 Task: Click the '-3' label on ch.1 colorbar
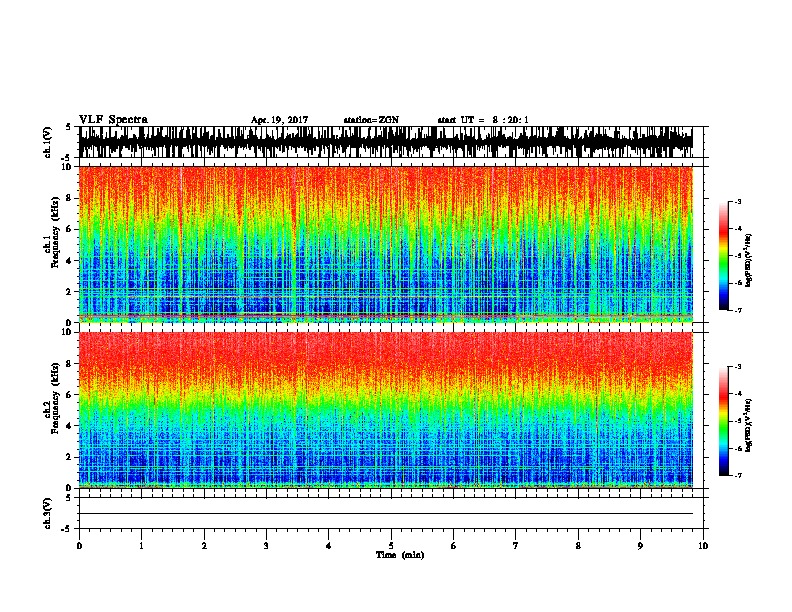click(737, 202)
